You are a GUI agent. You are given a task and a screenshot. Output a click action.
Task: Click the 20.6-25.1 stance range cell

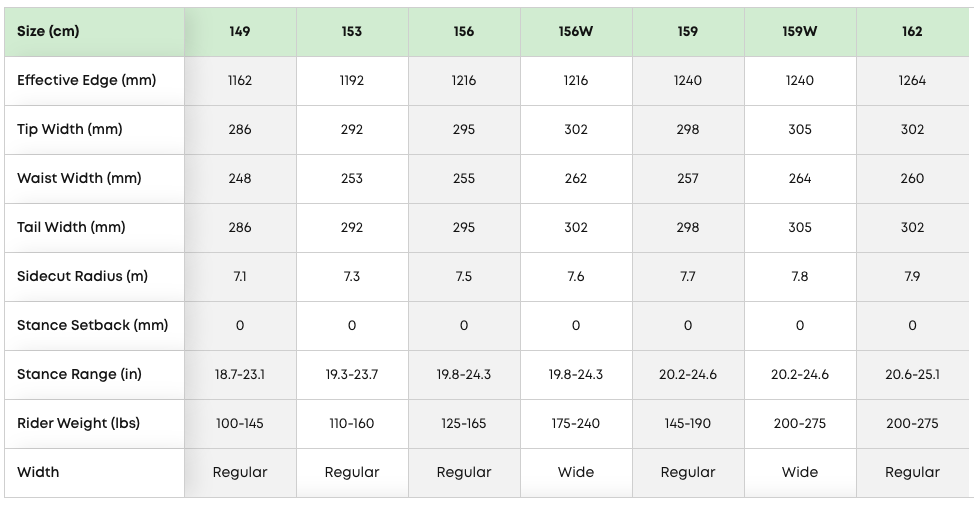pyautogui.click(x=912, y=375)
